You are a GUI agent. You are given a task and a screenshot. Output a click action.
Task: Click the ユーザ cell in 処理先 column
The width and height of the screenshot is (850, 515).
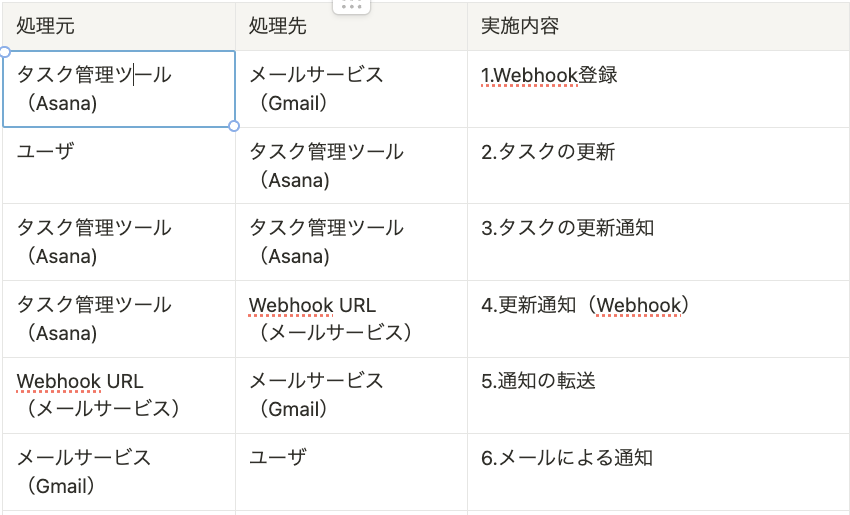tap(351, 472)
